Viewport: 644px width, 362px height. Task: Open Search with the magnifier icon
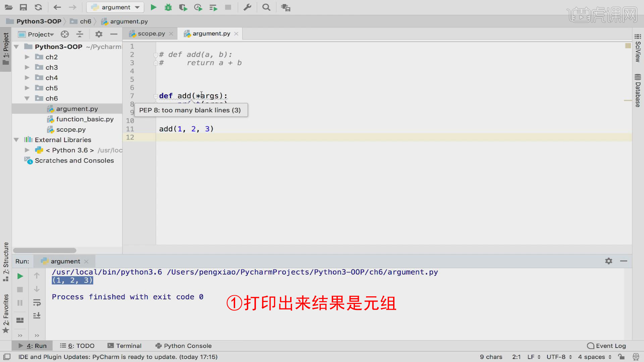(266, 7)
